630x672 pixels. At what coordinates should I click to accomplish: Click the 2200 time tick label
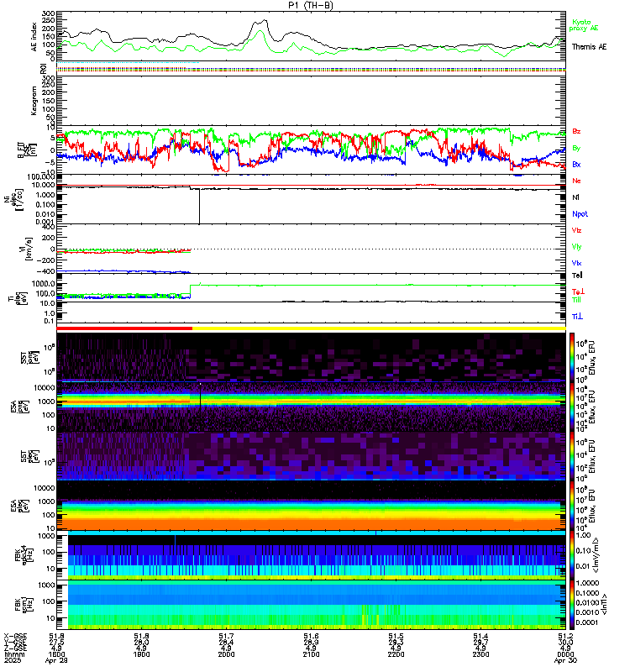(x=396, y=655)
